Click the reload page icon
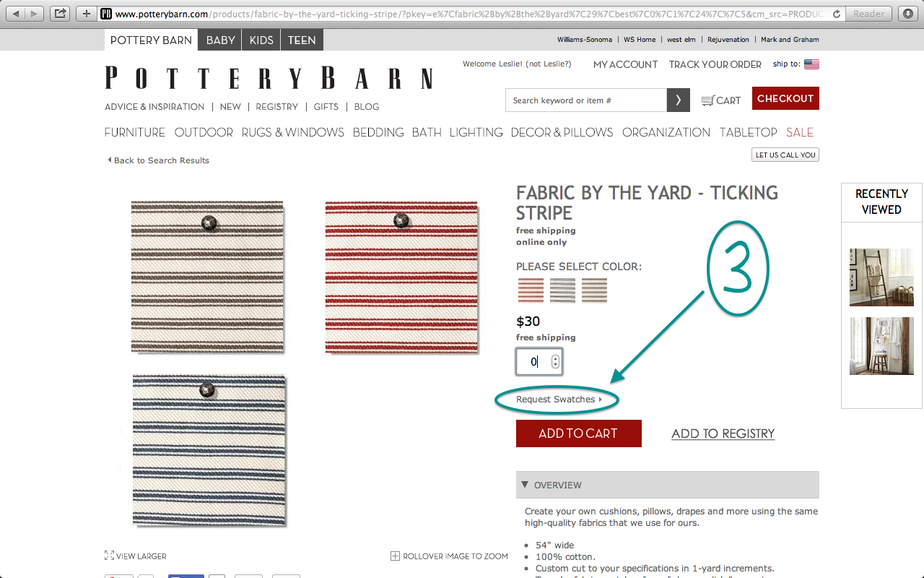This screenshot has height=578, width=924. [837, 14]
